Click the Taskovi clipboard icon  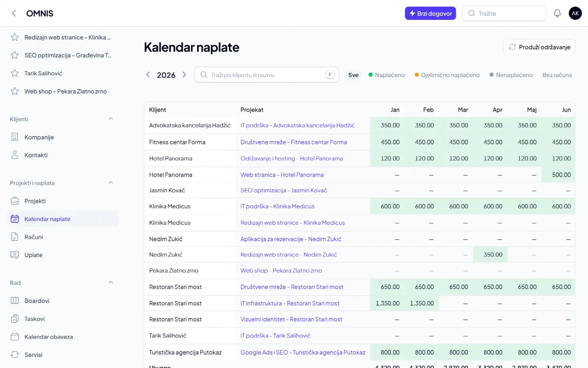coord(15,319)
